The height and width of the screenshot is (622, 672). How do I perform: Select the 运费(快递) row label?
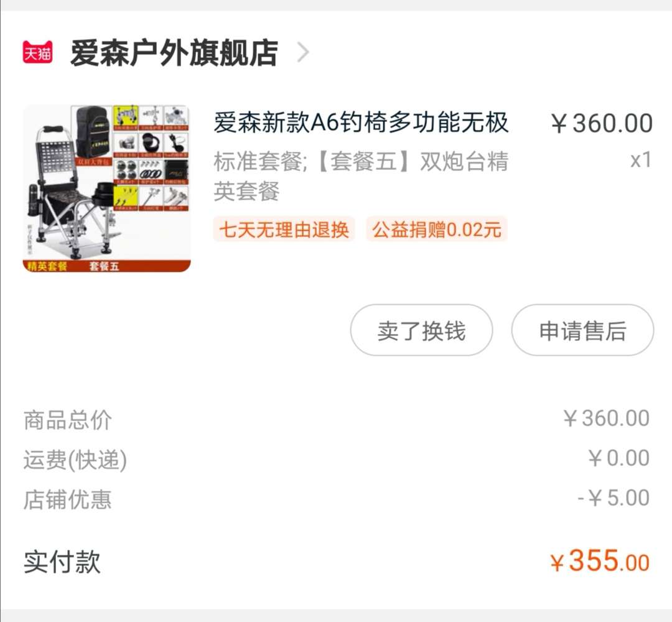(75, 460)
